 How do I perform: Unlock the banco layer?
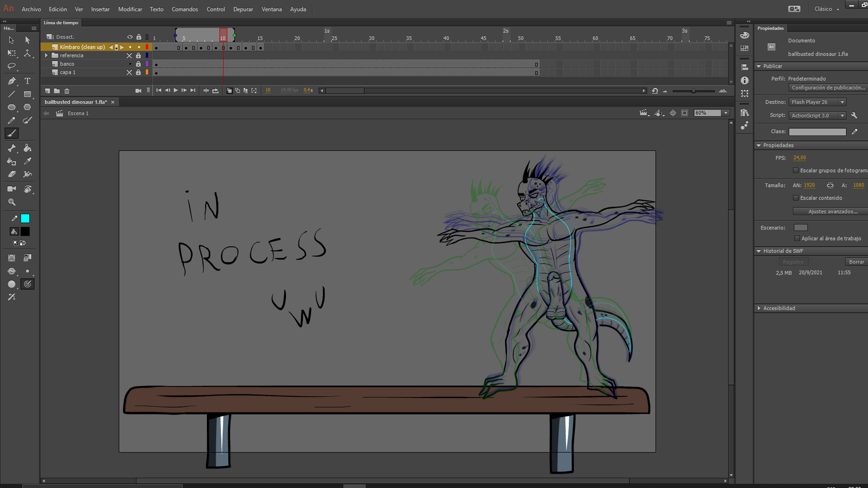point(138,64)
